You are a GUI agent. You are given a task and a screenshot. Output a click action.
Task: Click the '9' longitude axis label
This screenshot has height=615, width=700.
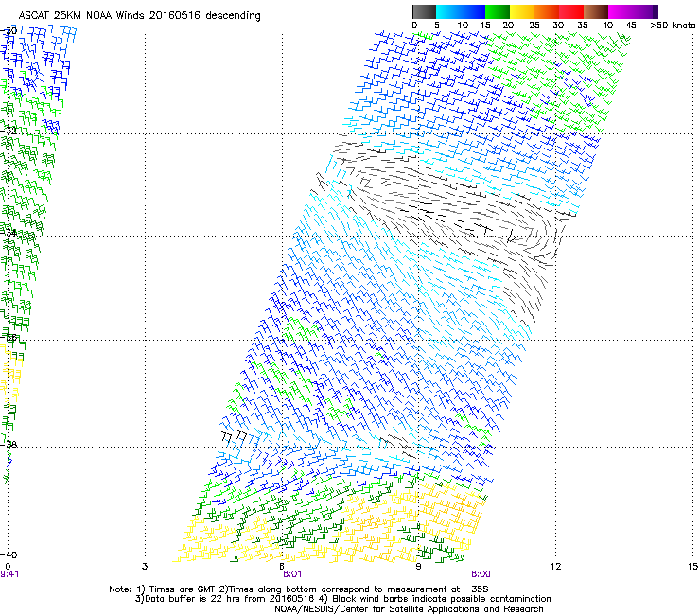[418, 567]
